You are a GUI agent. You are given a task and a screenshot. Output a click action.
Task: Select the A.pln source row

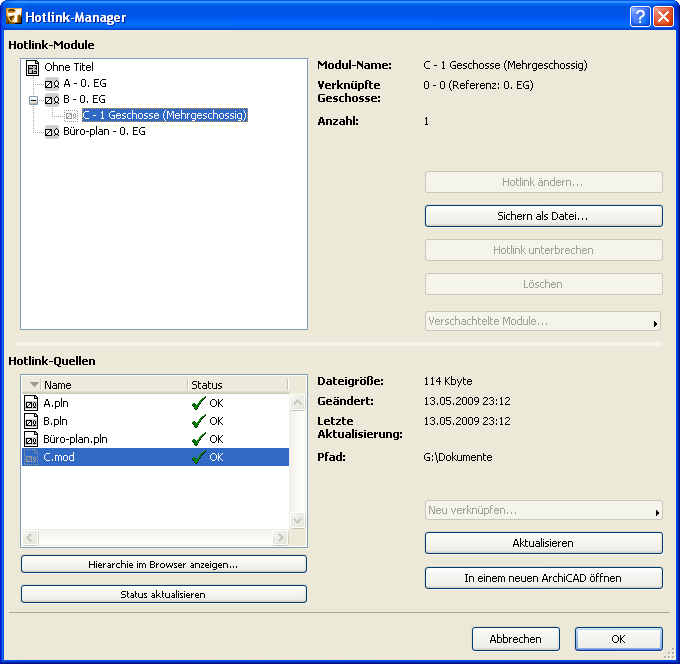click(x=156, y=403)
